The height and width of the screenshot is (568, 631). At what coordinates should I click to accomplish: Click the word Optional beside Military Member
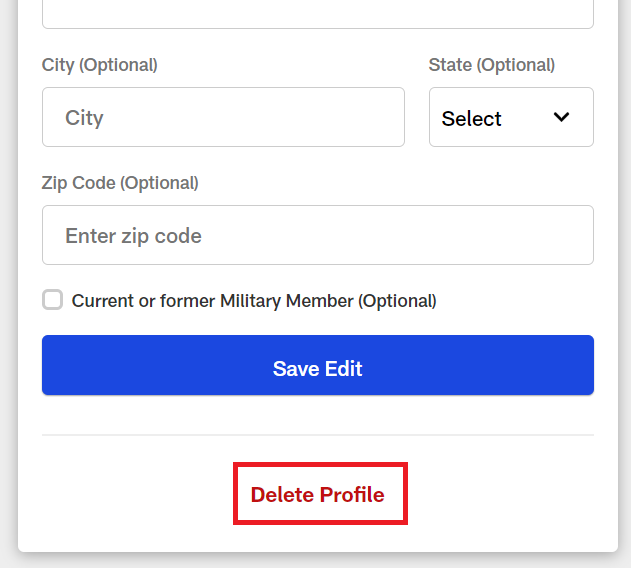pyautogui.click(x=397, y=301)
